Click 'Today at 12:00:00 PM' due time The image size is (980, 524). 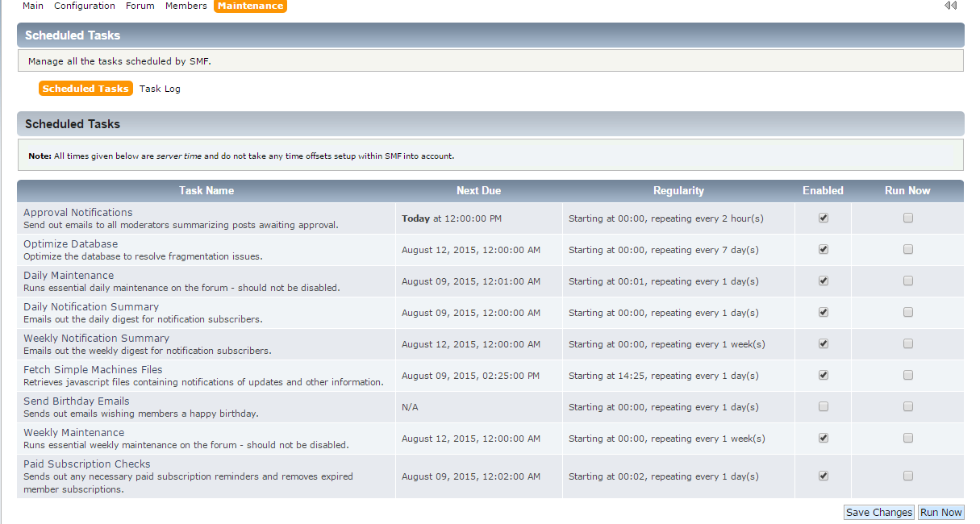click(x=452, y=218)
